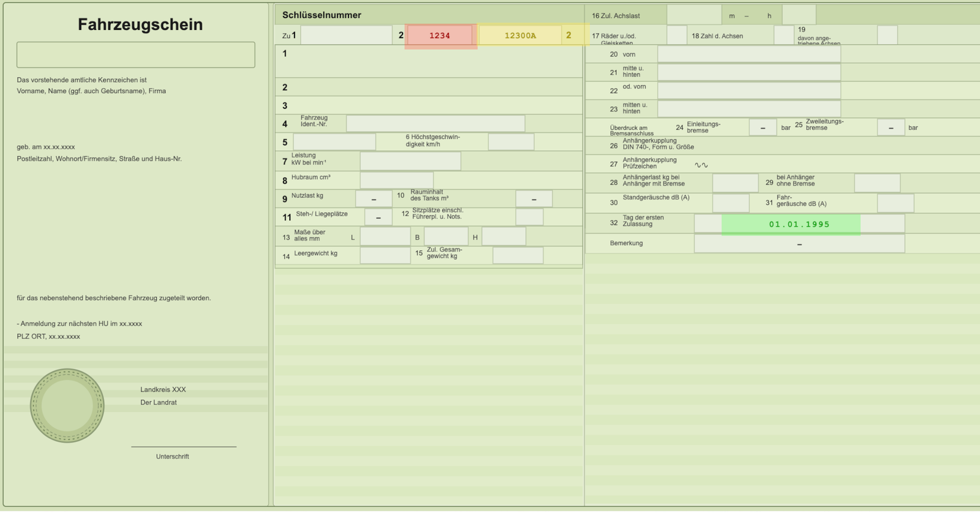Click the field 19 angetriebene Achsen box
Screen dimensions: 980x513
click(x=887, y=35)
